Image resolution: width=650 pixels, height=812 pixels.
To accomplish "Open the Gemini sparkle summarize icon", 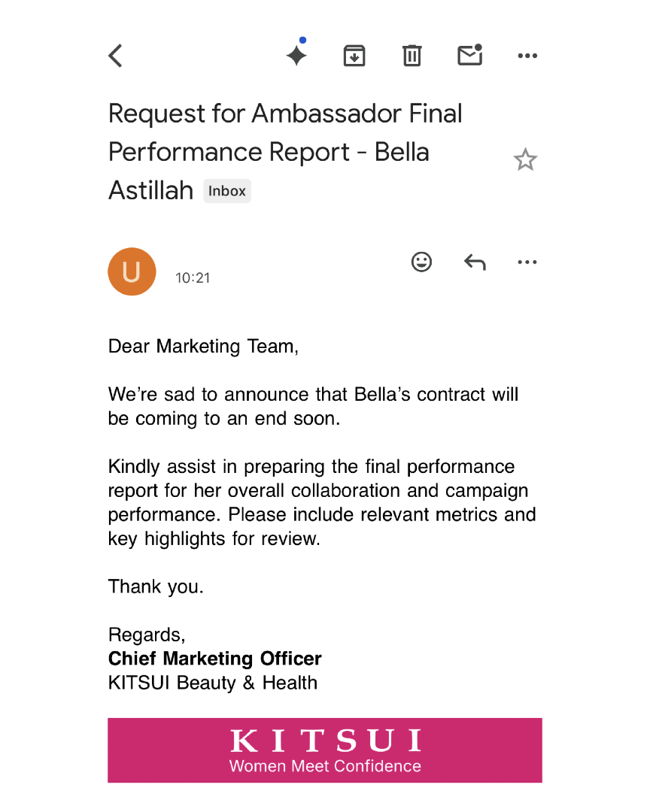I will point(297,53).
